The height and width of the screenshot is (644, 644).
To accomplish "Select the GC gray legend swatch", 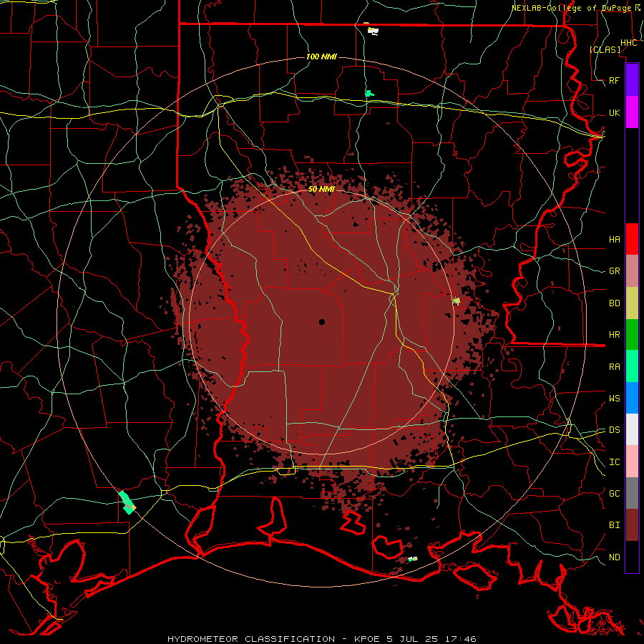I will click(x=632, y=493).
